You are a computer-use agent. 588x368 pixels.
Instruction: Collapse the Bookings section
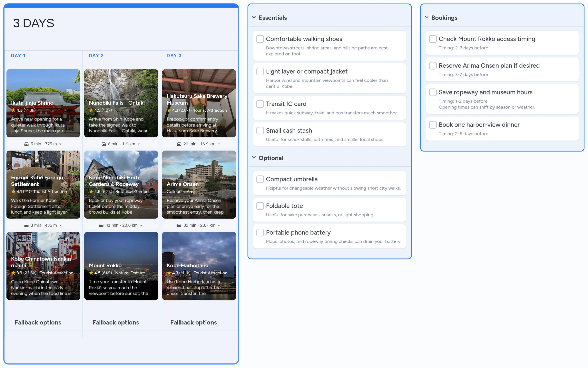(x=427, y=17)
